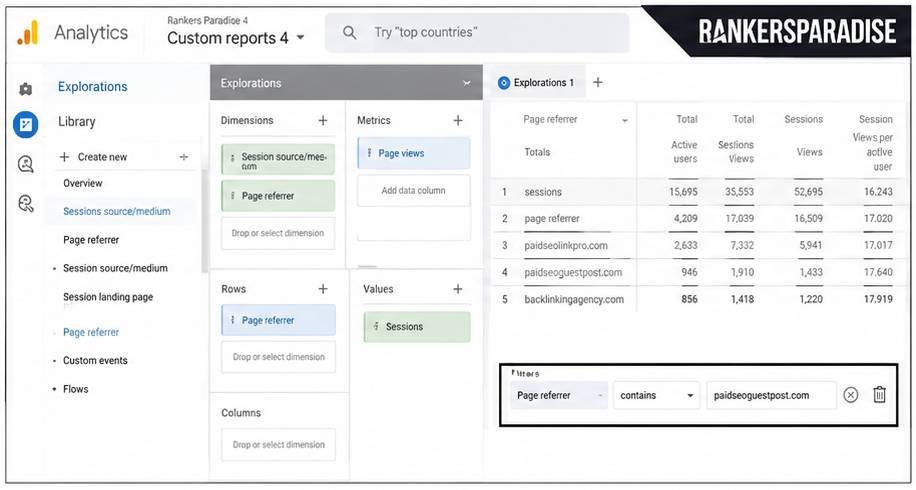The height and width of the screenshot is (490, 916).
Task: Click the 17.919 views per user cell
Action: 879,300
